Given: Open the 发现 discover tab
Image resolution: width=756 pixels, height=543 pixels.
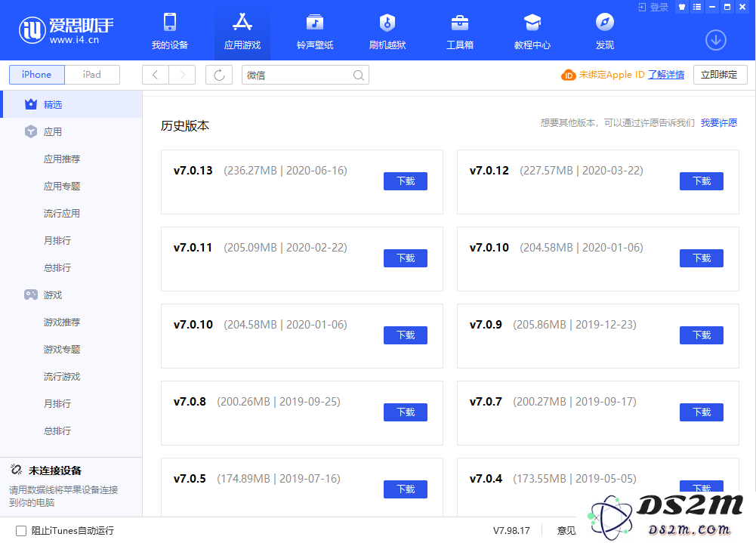Looking at the screenshot, I should pyautogui.click(x=605, y=32).
